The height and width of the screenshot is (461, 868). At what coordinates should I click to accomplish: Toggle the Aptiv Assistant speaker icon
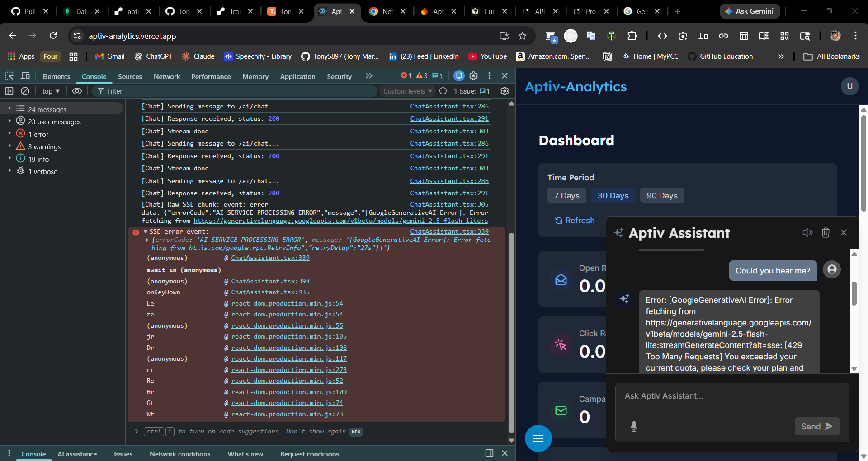[807, 233]
